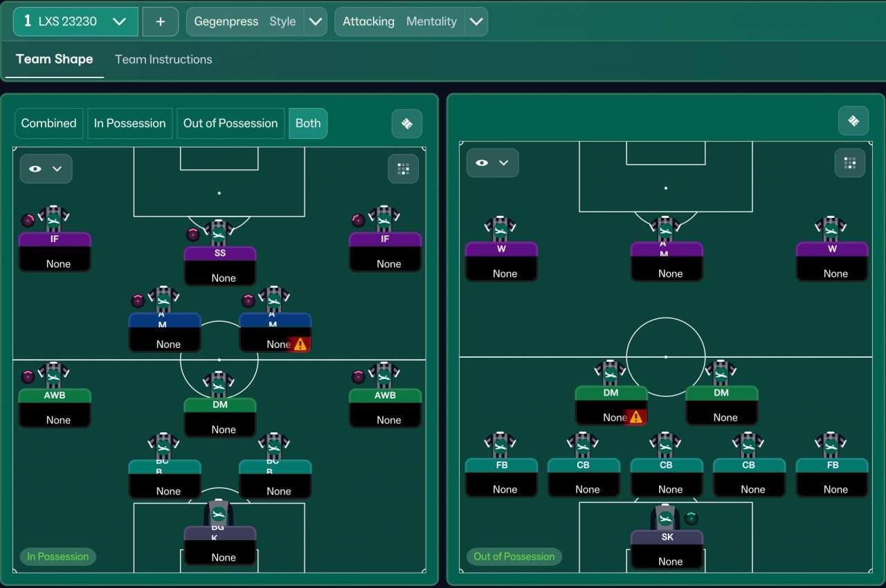The width and height of the screenshot is (886, 588).
Task: Click the left AWB shirt icon
Action: (x=53, y=375)
